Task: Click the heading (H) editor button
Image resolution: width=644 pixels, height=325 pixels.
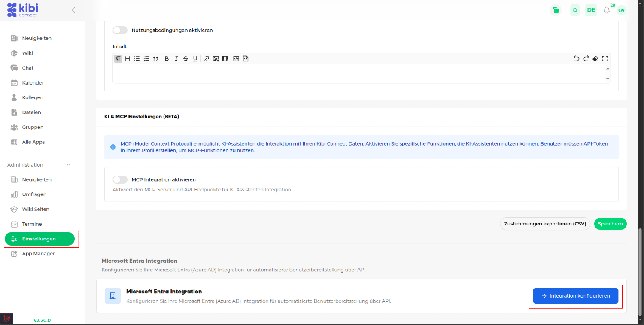Action: 128,59
